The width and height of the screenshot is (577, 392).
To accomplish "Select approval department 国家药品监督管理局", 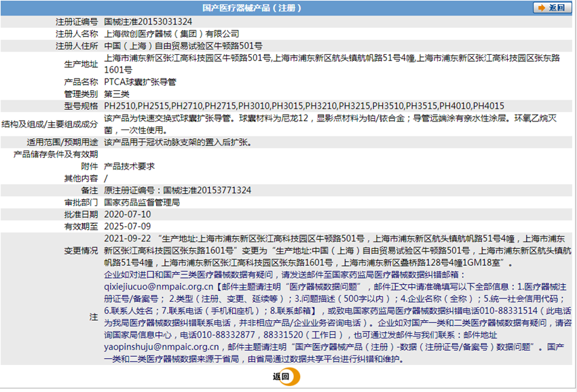I will click(x=142, y=203).
